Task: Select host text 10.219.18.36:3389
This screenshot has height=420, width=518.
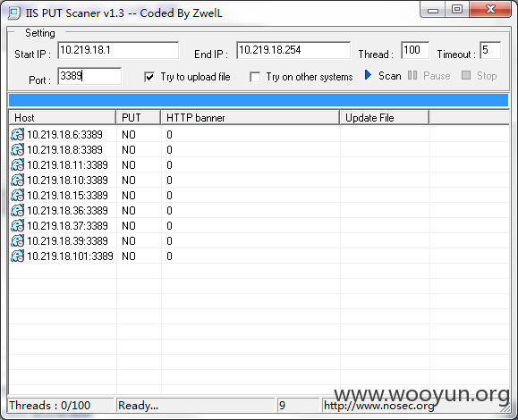Action: pyautogui.click(x=67, y=211)
